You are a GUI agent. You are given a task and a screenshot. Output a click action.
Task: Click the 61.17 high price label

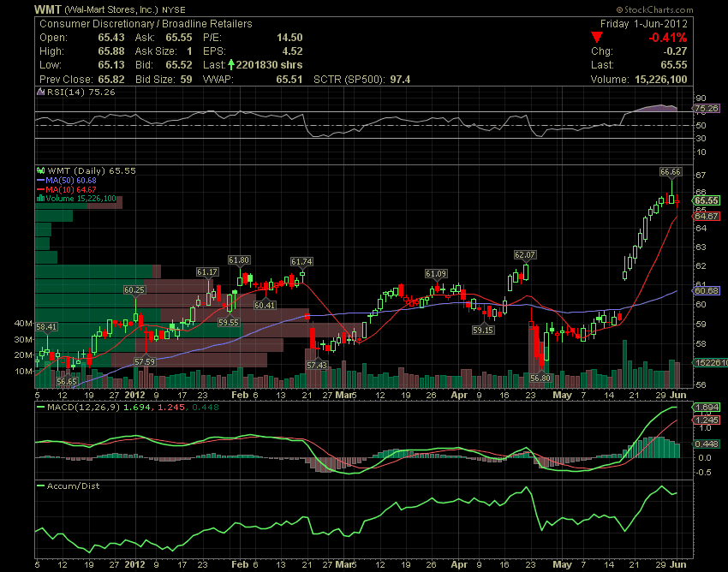[x=207, y=271]
